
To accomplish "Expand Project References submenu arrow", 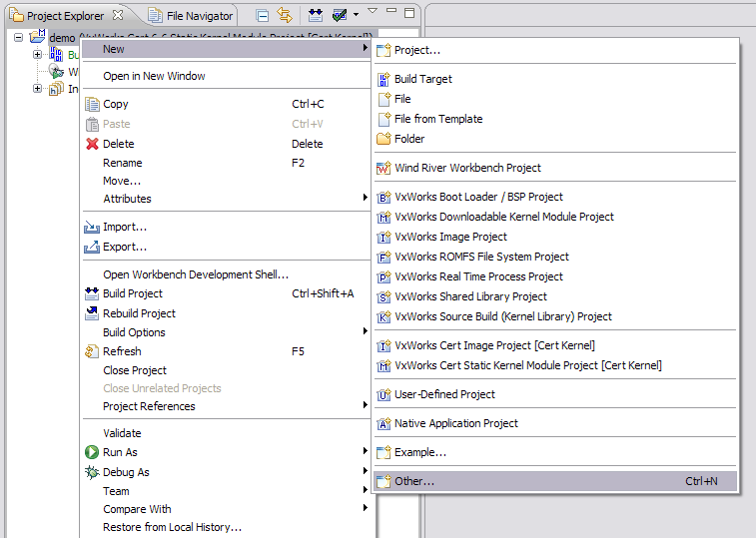I will click(x=365, y=405).
